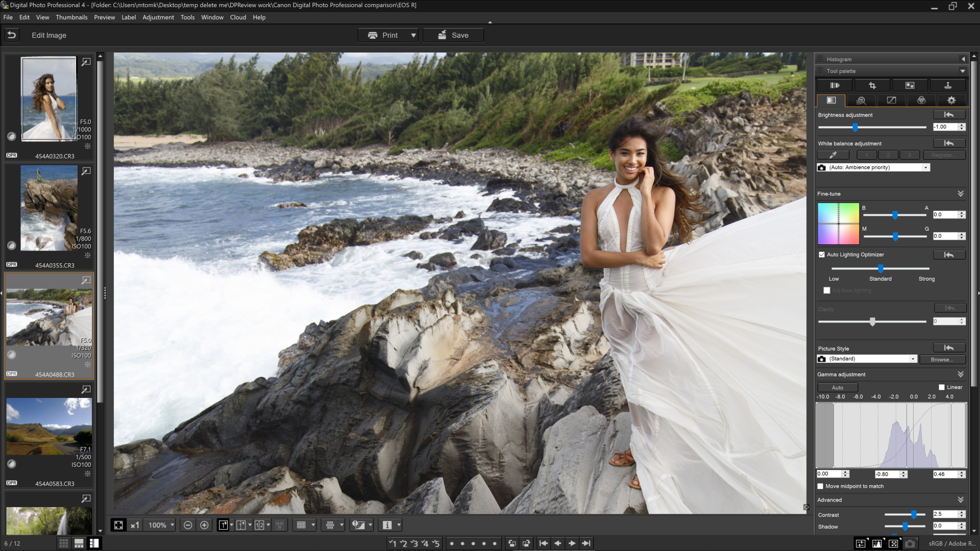This screenshot has width=980, height=551.
Task: Go back using Edit Image return arrow
Action: (x=12, y=35)
